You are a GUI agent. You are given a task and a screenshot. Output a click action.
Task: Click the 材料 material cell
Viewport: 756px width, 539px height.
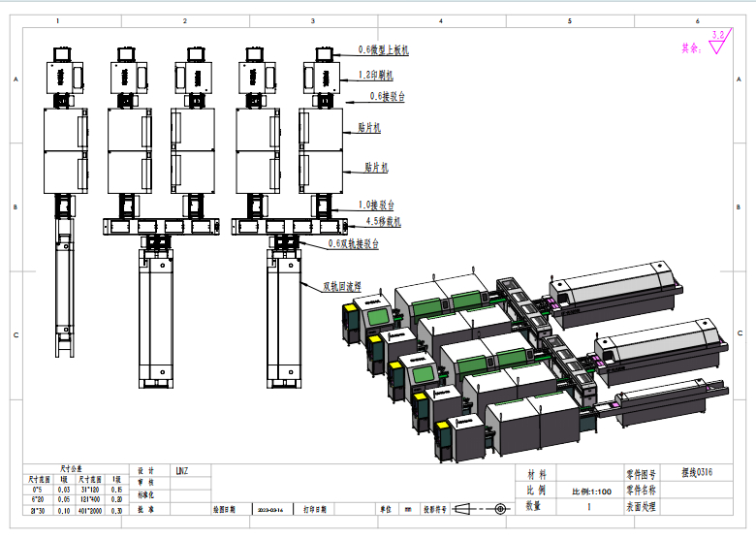pyautogui.click(x=535, y=474)
